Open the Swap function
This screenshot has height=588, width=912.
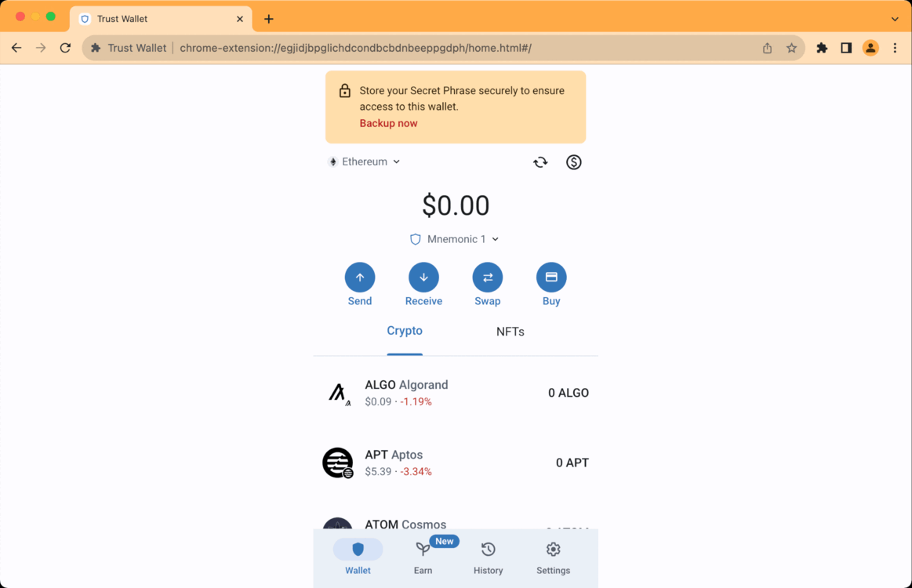[488, 278]
